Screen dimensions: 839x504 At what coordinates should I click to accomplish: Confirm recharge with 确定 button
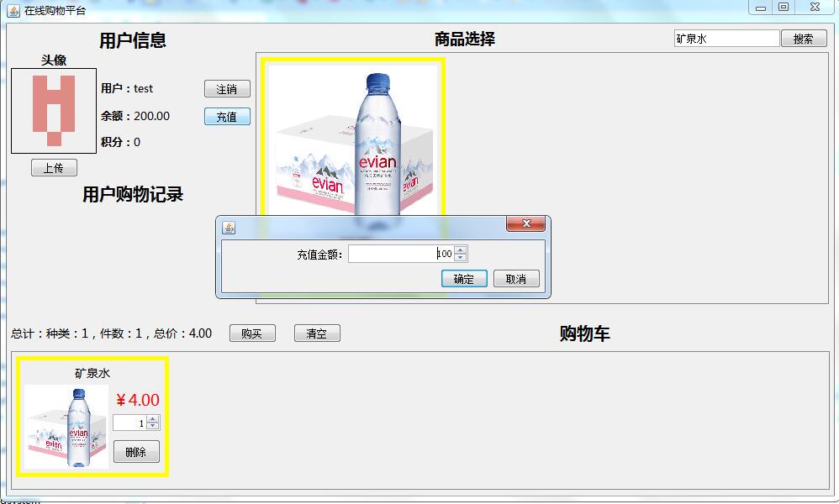[464, 278]
